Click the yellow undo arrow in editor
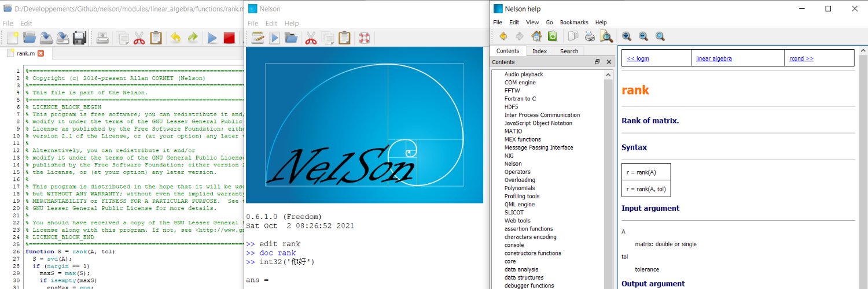The width and height of the screenshot is (868, 289). tap(175, 38)
